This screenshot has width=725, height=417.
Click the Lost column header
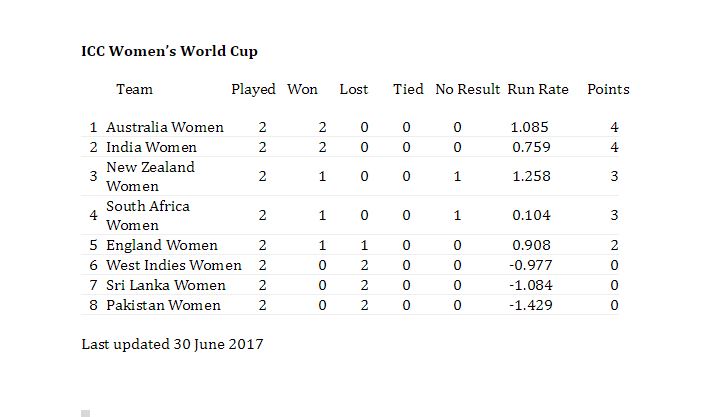(x=354, y=89)
